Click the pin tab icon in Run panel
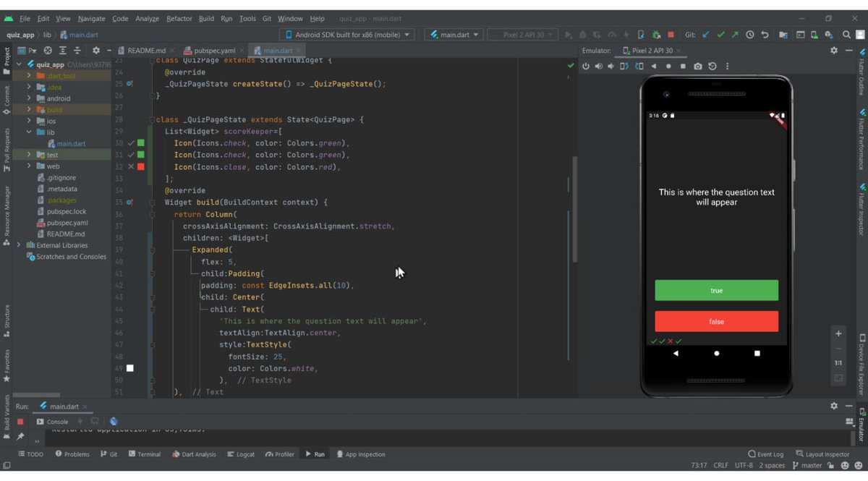Viewport: 868px width, 481px height. coord(20,436)
